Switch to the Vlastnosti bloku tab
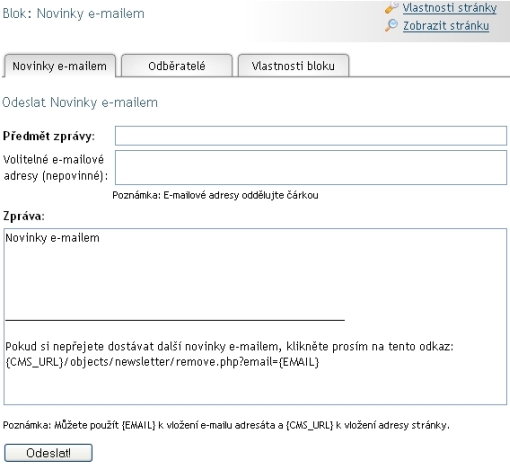The height and width of the screenshot is (469, 510). coord(293,66)
